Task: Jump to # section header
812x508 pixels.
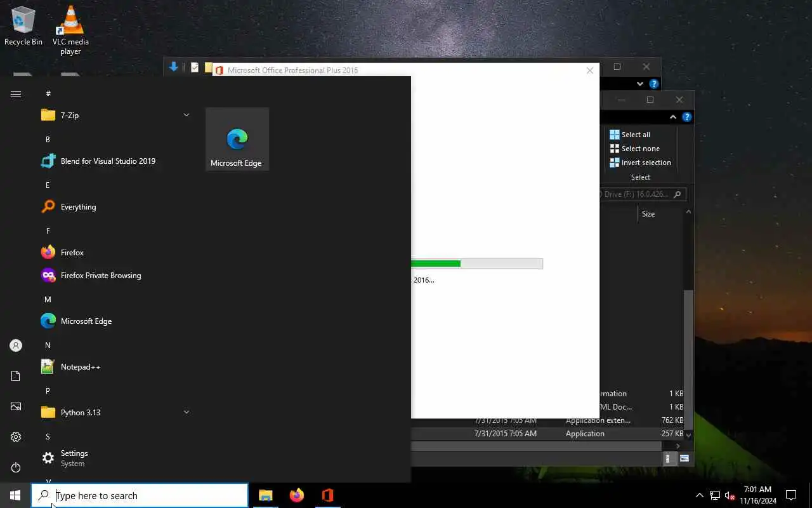Action: 48,93
